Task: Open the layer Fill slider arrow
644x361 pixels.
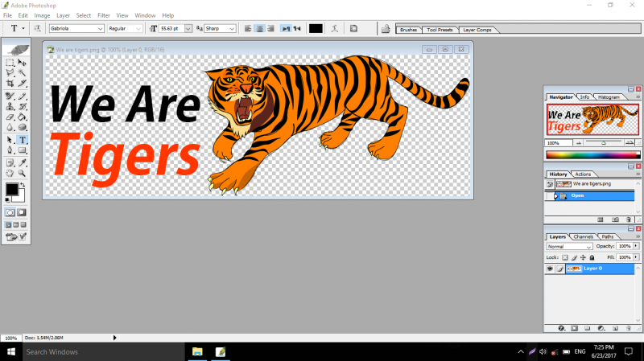Action: pyautogui.click(x=636, y=257)
